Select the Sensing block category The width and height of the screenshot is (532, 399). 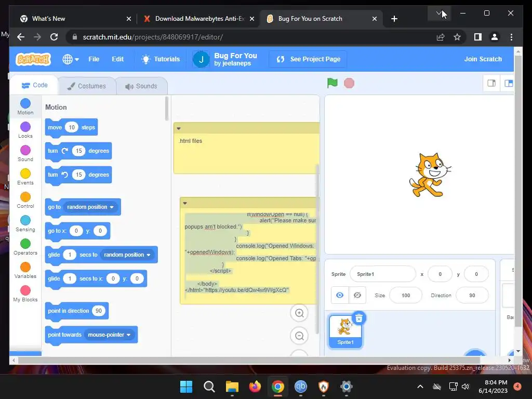(x=25, y=224)
